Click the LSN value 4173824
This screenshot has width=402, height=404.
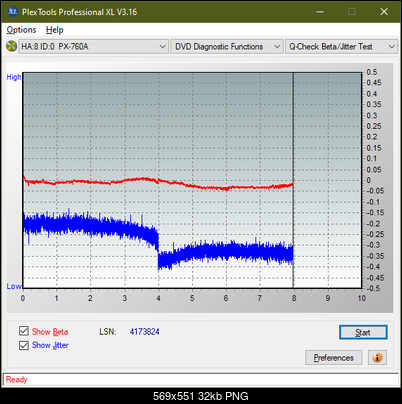tap(145, 332)
